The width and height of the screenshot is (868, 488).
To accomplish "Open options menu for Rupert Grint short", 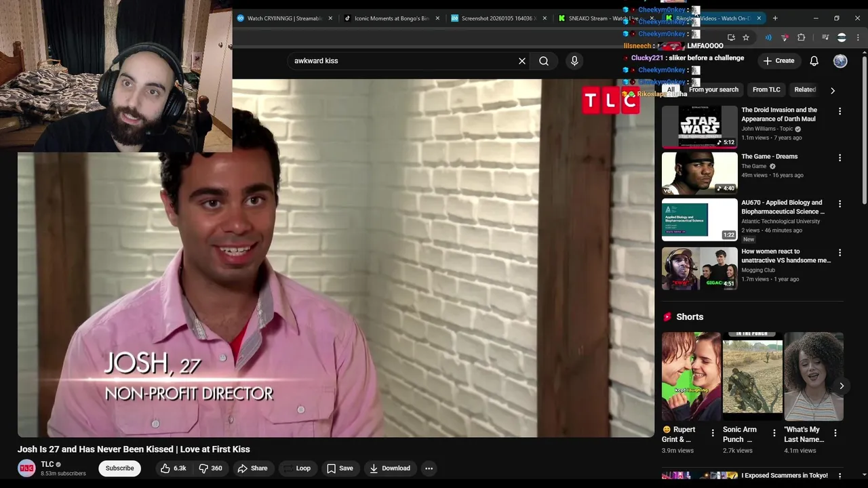I will click(713, 432).
